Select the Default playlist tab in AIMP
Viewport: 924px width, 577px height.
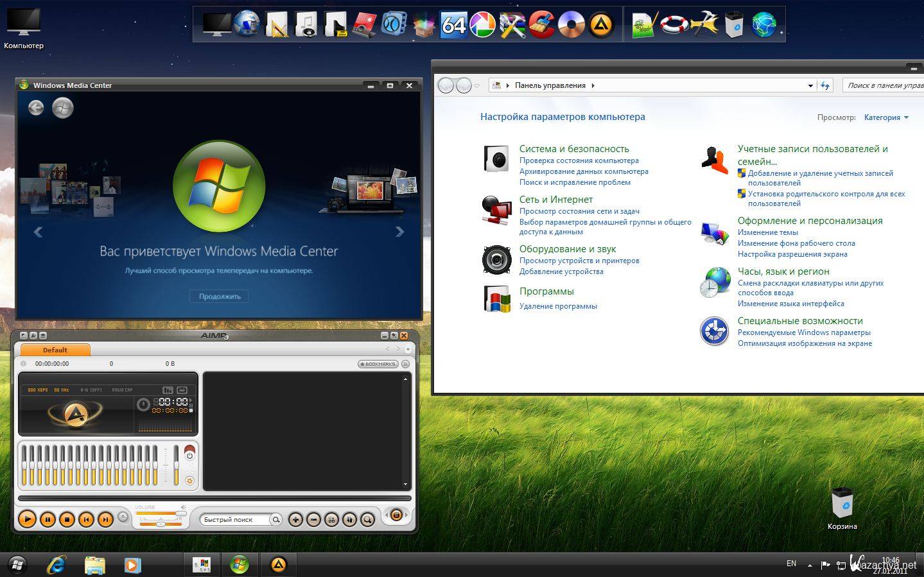pyautogui.click(x=55, y=350)
